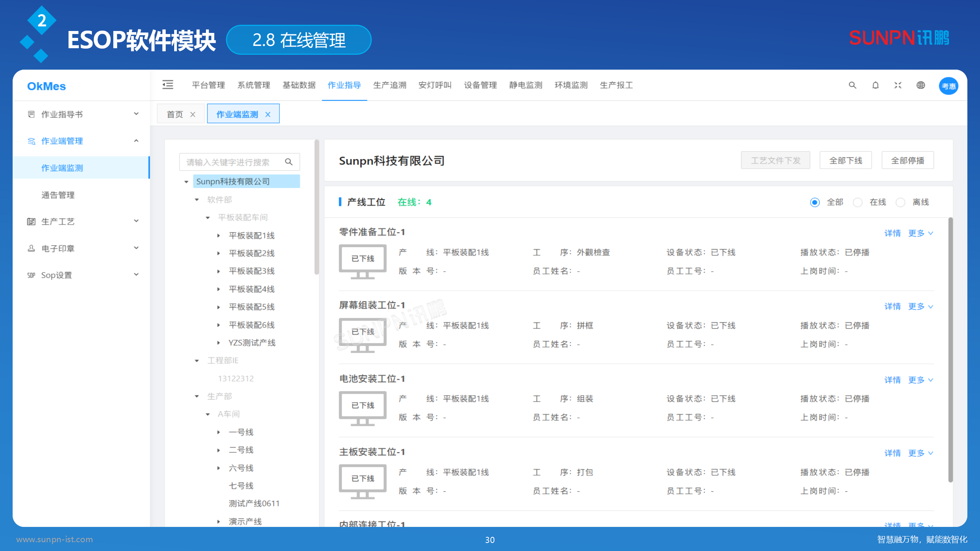The height and width of the screenshot is (551, 980).
Task: Open the global search icon
Action: 852,85
